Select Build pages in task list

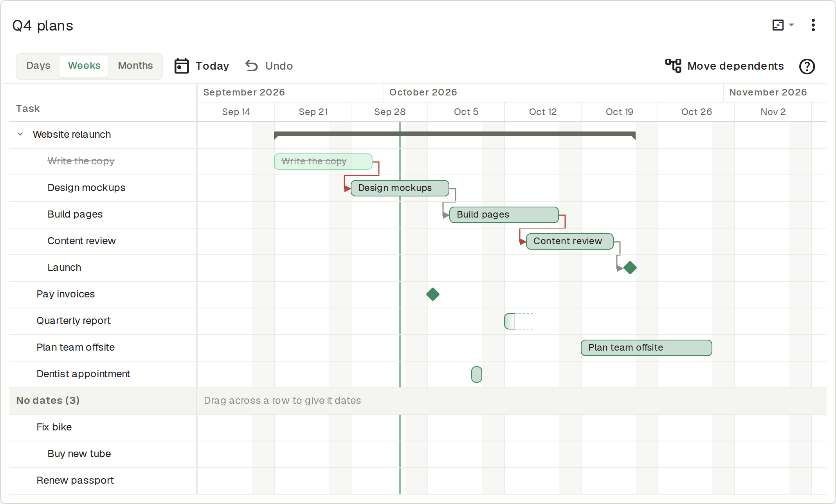coord(75,214)
